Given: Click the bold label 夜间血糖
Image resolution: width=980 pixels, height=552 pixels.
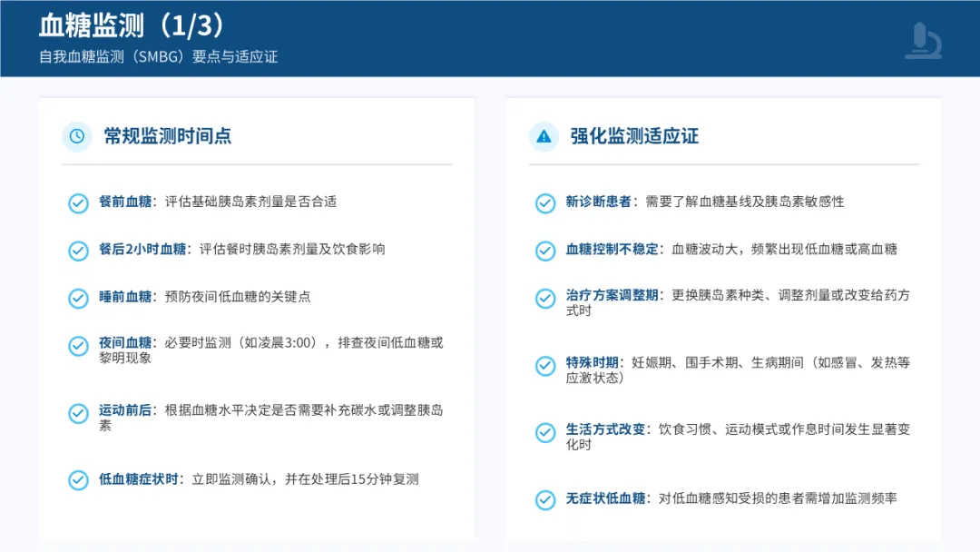Looking at the screenshot, I should coord(125,342).
